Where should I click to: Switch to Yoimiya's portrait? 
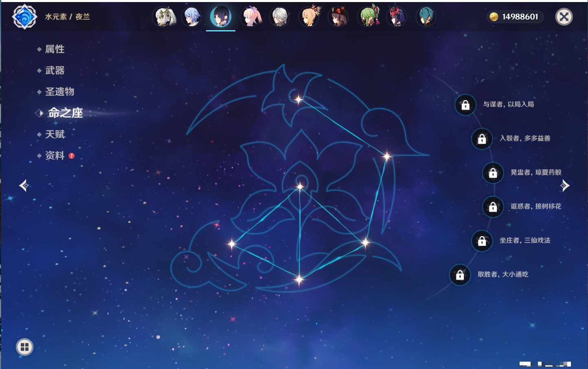coord(310,17)
